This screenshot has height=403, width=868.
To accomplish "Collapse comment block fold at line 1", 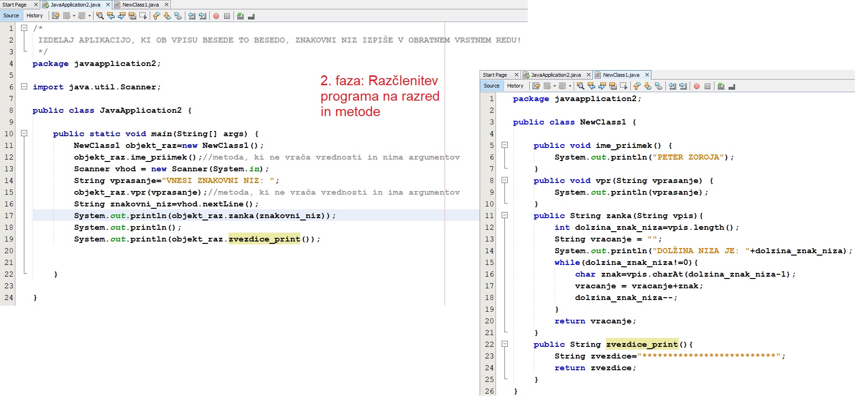I will coord(24,28).
